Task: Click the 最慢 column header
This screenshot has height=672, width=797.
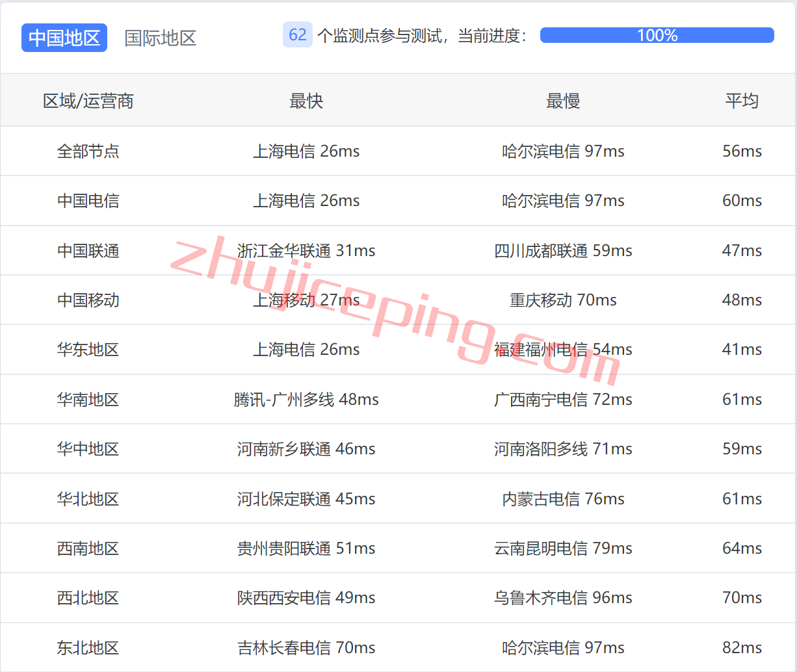Action: click(563, 101)
